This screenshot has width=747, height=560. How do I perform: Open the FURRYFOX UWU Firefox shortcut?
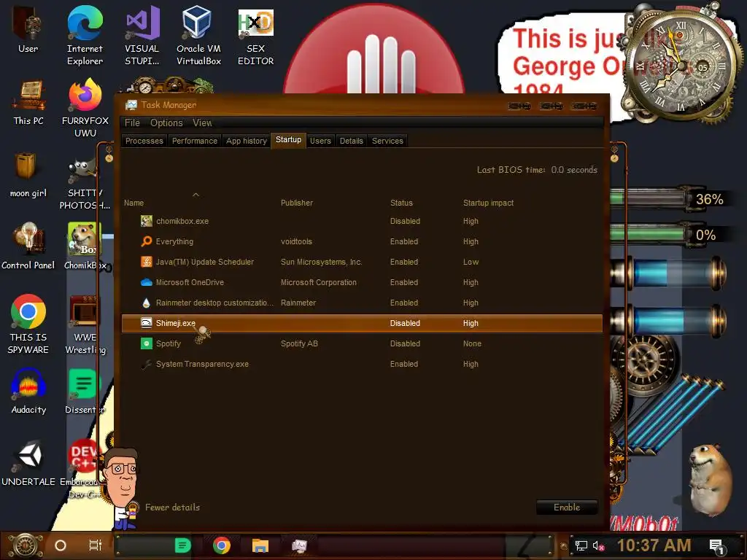(x=85, y=108)
